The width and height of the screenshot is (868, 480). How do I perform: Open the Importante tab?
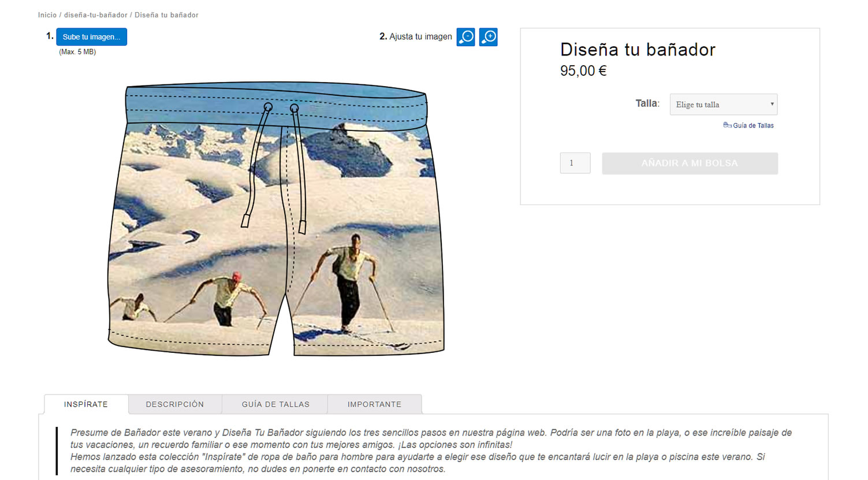tap(374, 404)
